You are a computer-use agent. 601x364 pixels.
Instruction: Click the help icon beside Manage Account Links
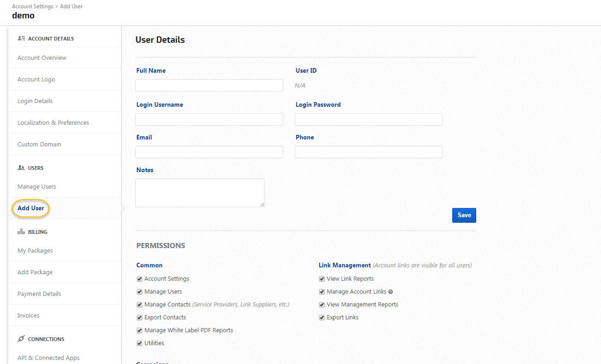click(391, 292)
